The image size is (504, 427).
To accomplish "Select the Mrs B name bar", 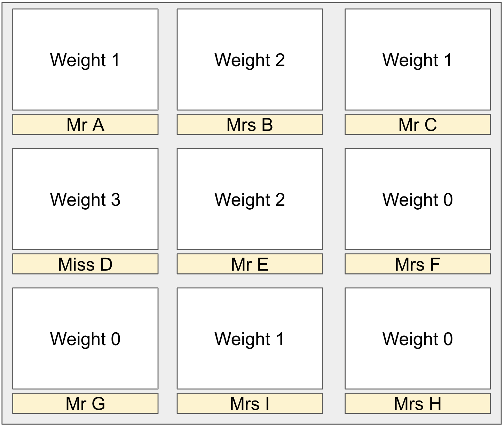I will click(x=250, y=124).
